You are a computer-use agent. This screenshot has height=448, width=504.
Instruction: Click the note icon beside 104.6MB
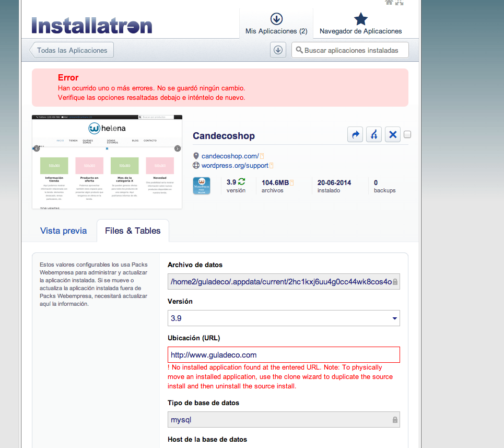292,182
